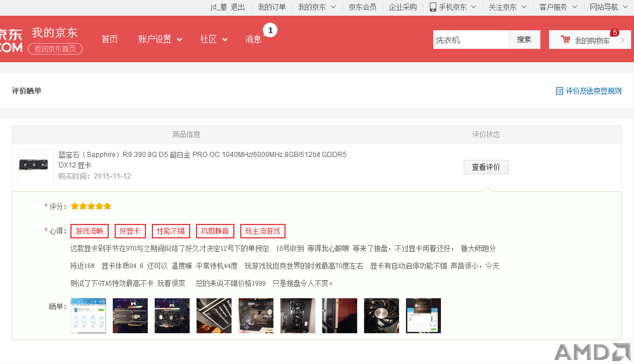Click the 性能不错 review tag
Image resolution: width=634 pixels, height=364 pixels.
[x=170, y=231]
